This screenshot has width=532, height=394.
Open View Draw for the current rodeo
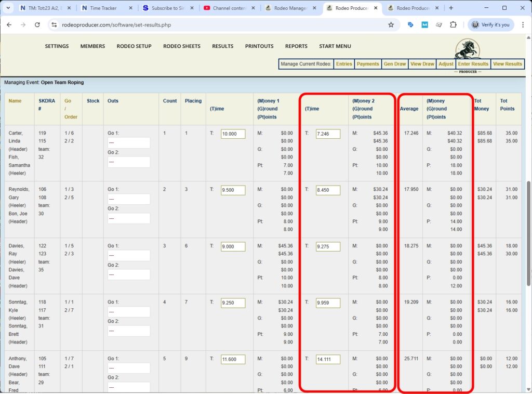pyautogui.click(x=422, y=64)
